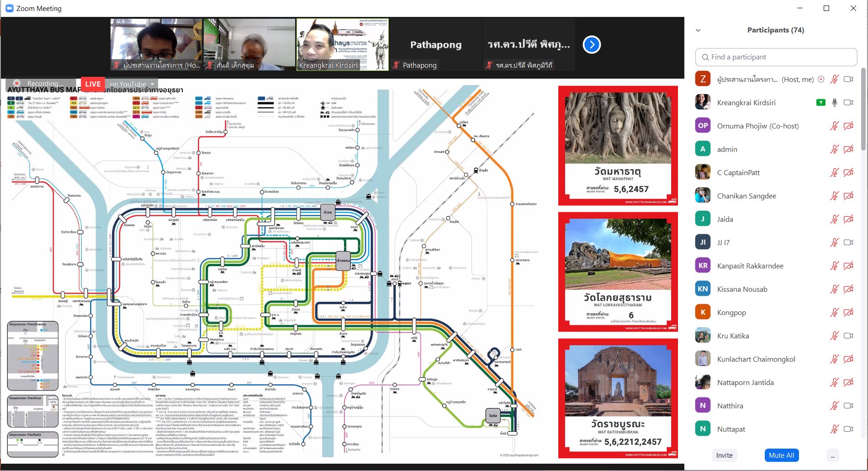Select the host ผู้ประสานงานโครงการ video thumbnail
This screenshot has height=471, width=868.
pos(156,44)
